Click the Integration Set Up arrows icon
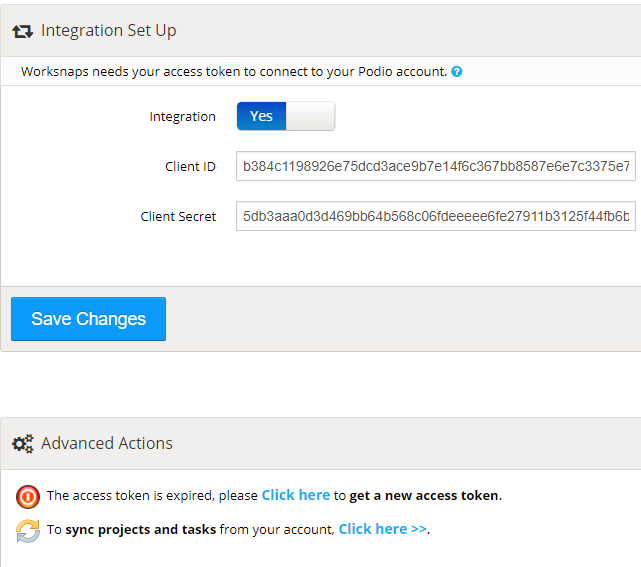 22,31
